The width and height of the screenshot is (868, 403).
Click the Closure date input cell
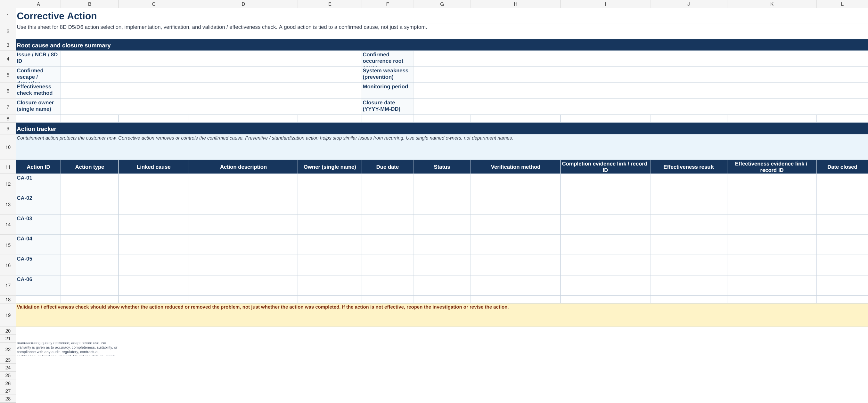[640, 107]
